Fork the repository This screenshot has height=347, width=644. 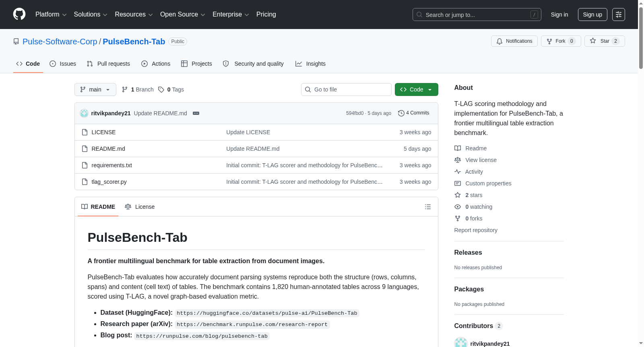561,41
